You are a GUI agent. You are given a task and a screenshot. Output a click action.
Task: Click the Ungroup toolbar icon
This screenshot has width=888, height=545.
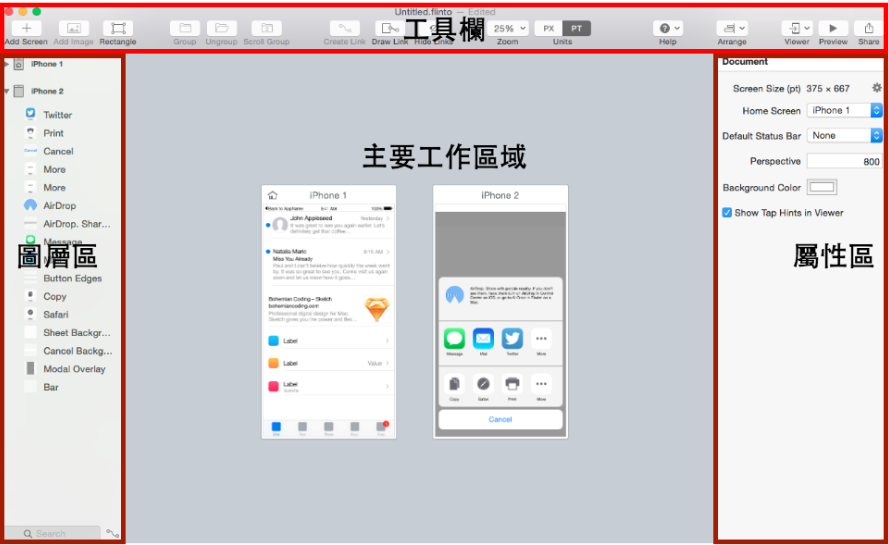coord(221,28)
